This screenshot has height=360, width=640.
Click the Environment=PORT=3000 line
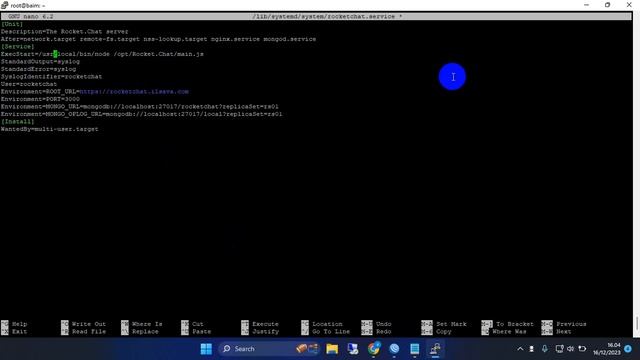(40, 99)
